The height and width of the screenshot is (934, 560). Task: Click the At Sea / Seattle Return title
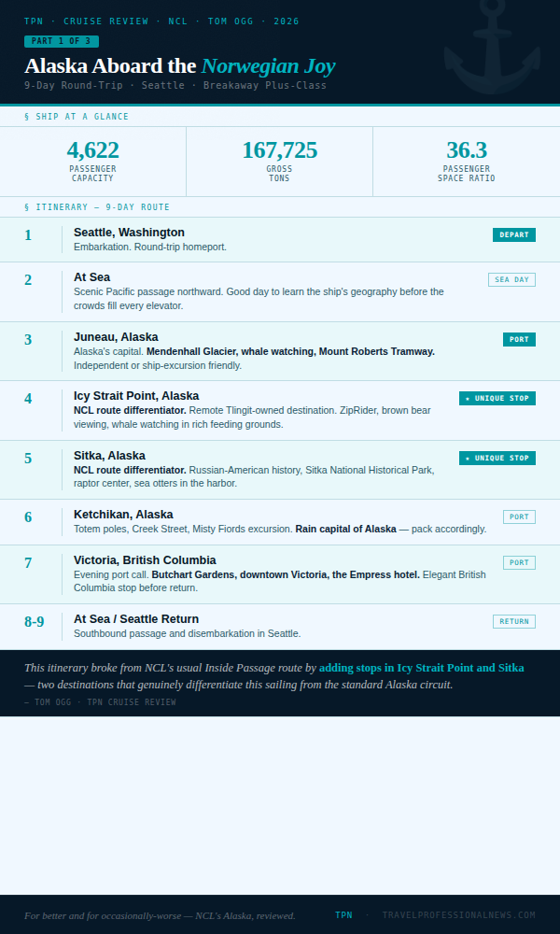click(x=136, y=619)
